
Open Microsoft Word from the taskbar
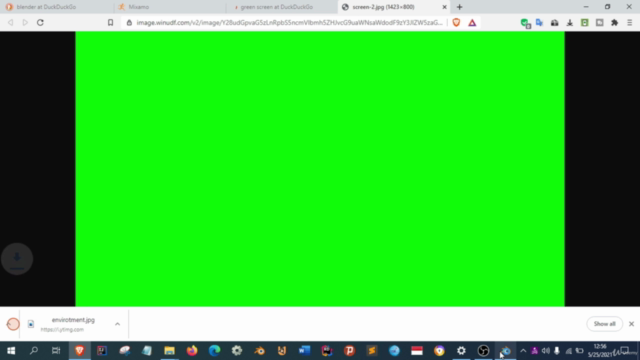click(304, 351)
